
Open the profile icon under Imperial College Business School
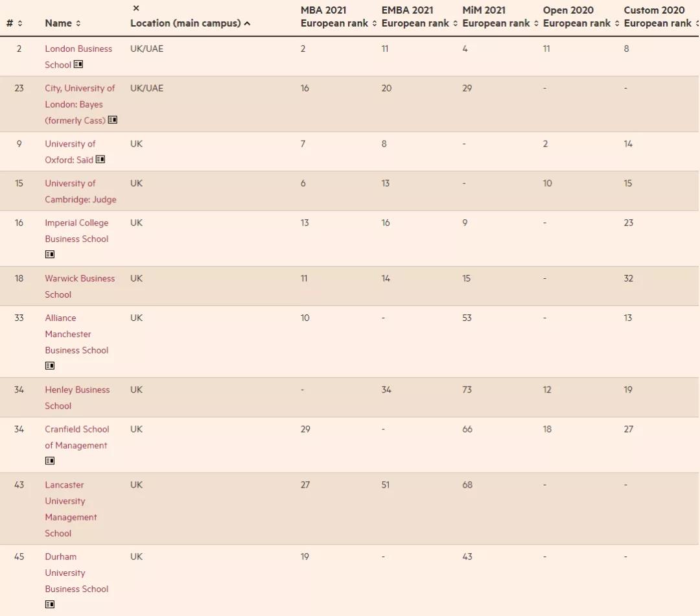coord(50,254)
